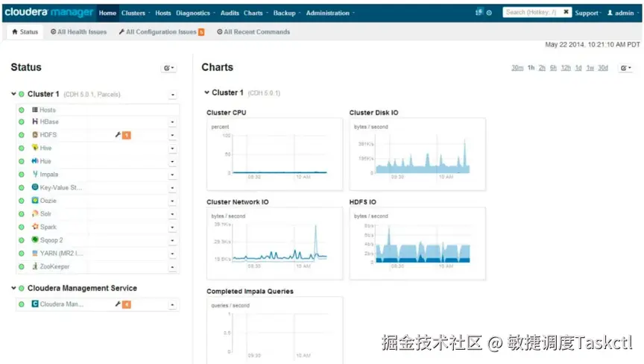Click the configuration issues count badge
The image size is (644, 364).
[201, 32]
